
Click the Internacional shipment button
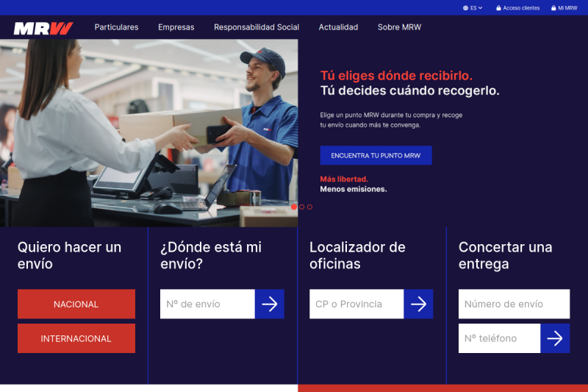point(76,338)
